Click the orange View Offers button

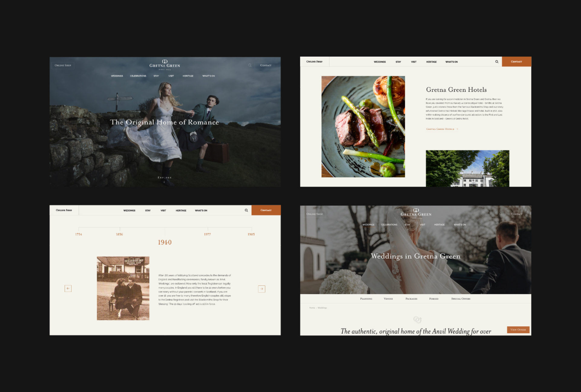[x=518, y=330]
